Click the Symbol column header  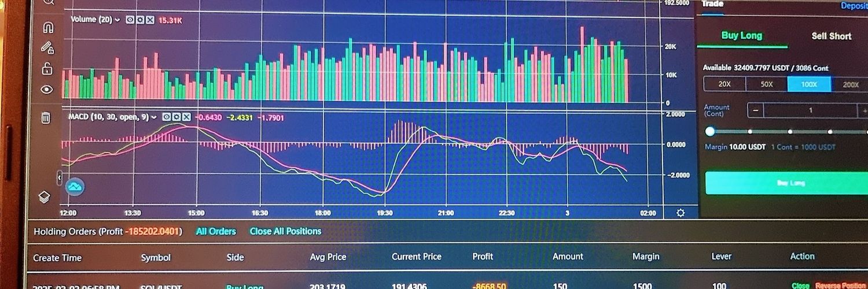point(156,258)
